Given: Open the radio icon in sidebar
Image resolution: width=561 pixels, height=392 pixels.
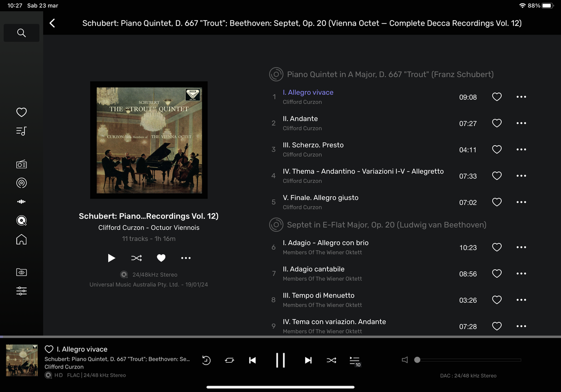Looking at the screenshot, I should click(x=22, y=165).
